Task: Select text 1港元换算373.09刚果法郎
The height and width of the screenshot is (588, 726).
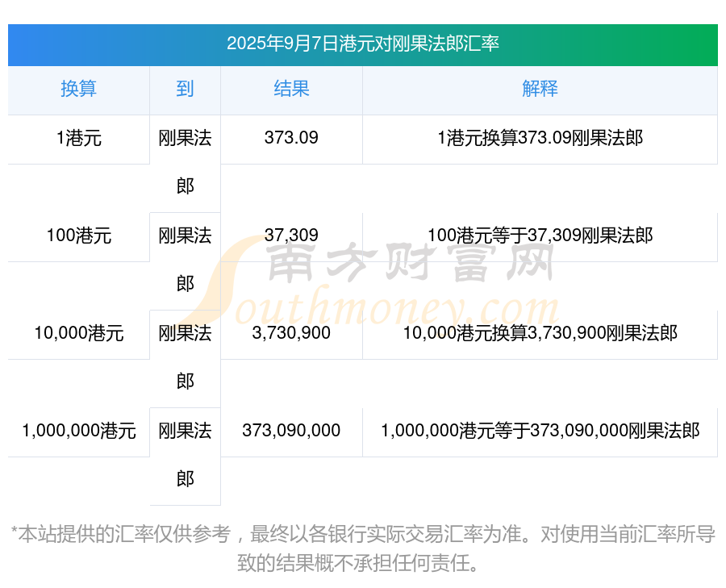Action: (540, 138)
